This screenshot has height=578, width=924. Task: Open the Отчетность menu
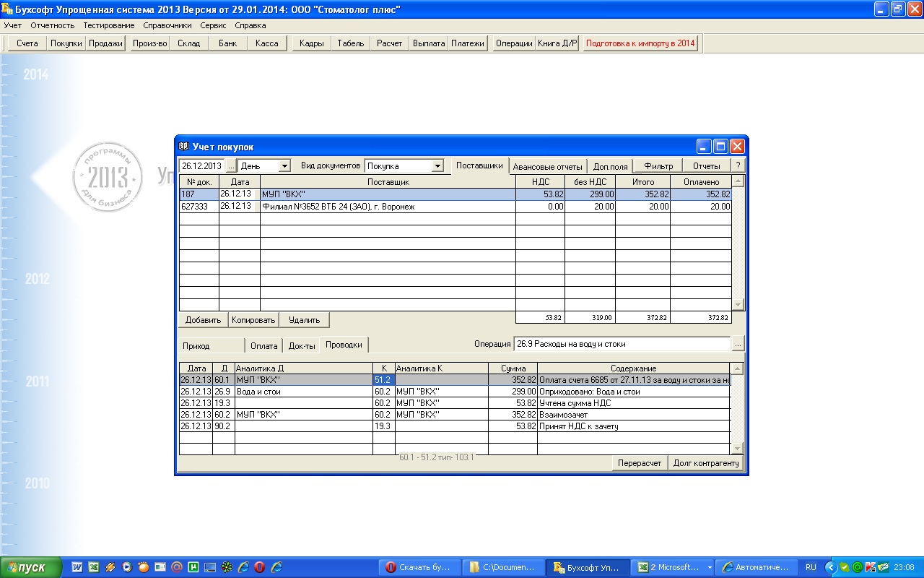52,25
